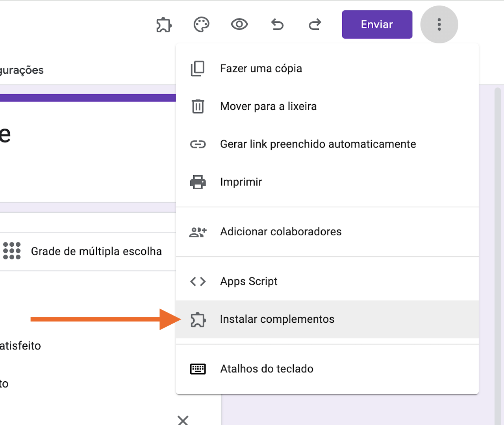Select Fazer uma cópia from the menu
Viewport: 504px width, 425px height.
261,68
